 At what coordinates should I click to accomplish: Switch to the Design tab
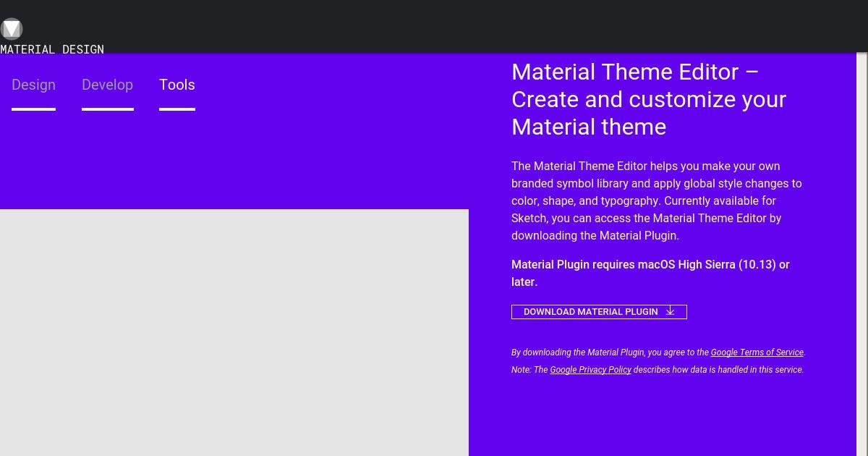point(33,85)
